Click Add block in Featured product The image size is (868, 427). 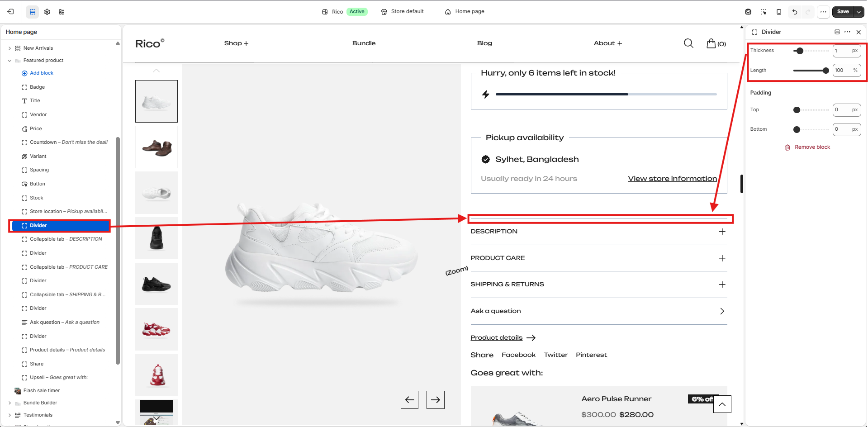(x=38, y=73)
